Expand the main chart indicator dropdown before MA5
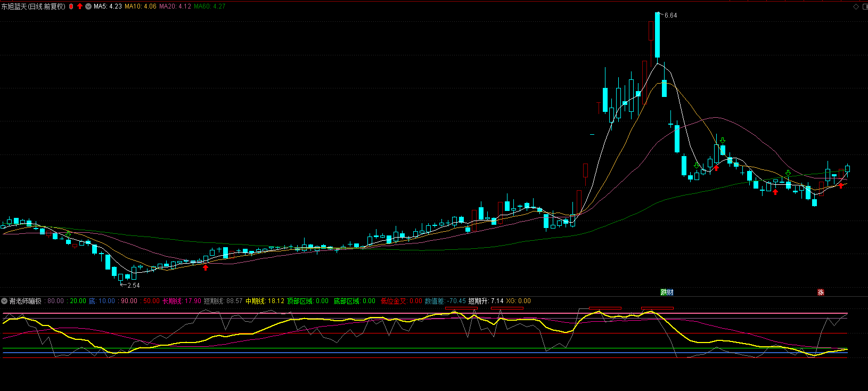The image size is (868, 391). click(88, 6)
